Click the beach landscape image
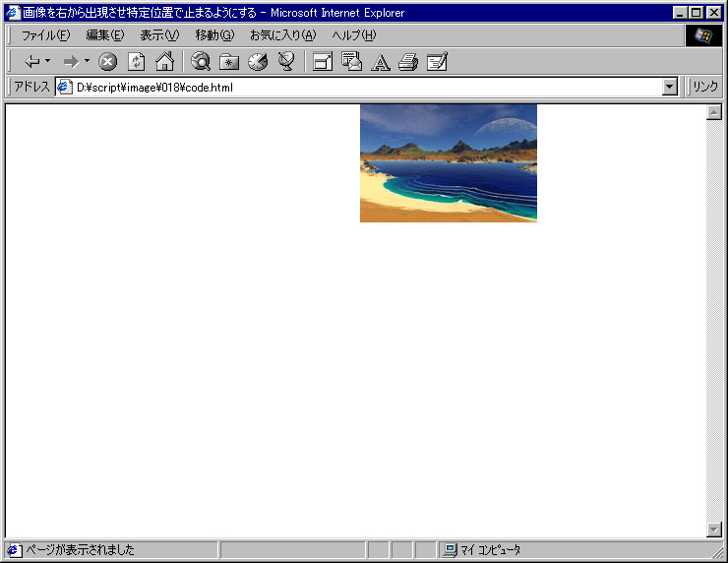 tap(449, 163)
